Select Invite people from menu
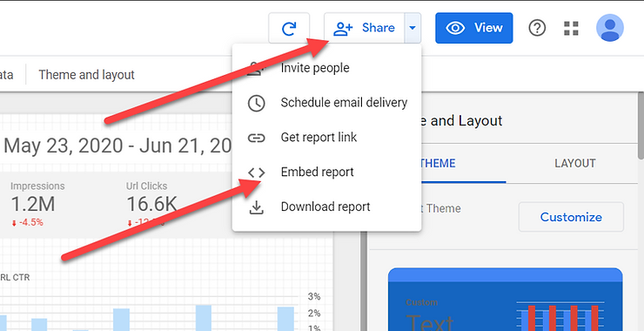The width and height of the screenshot is (644, 331). 326,68
